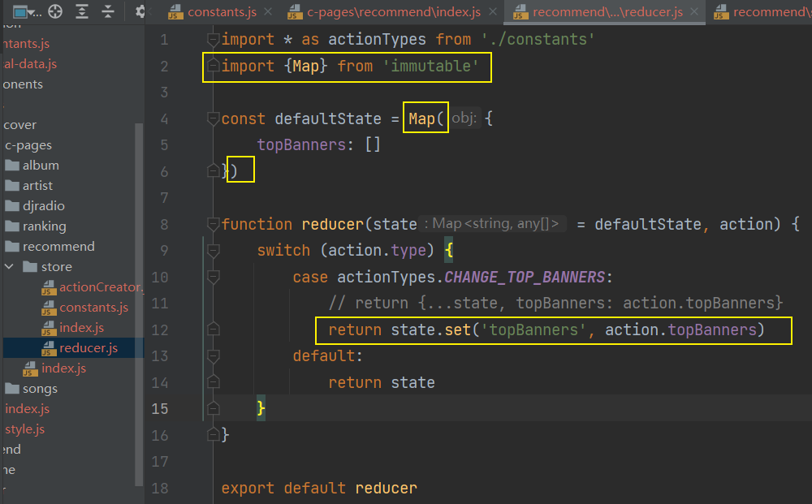Click the Collapse All toolbar icon
The height and width of the screenshot is (504, 812).
tap(108, 11)
